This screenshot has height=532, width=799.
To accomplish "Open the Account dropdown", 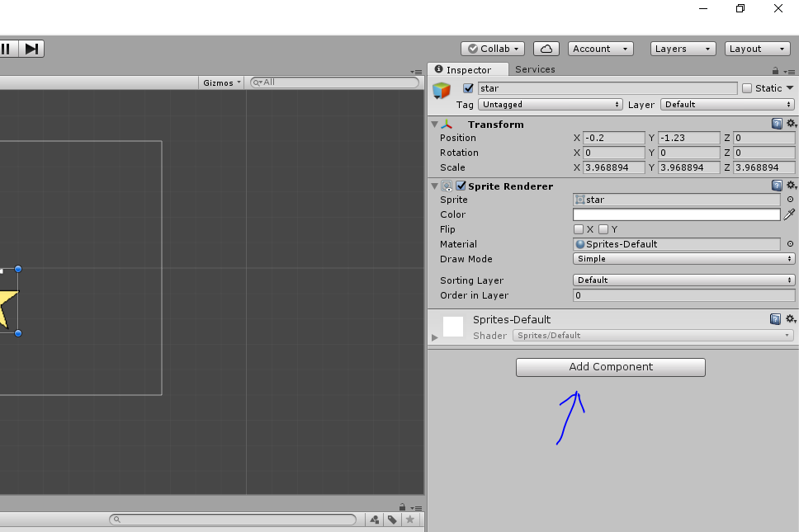I will pos(601,49).
